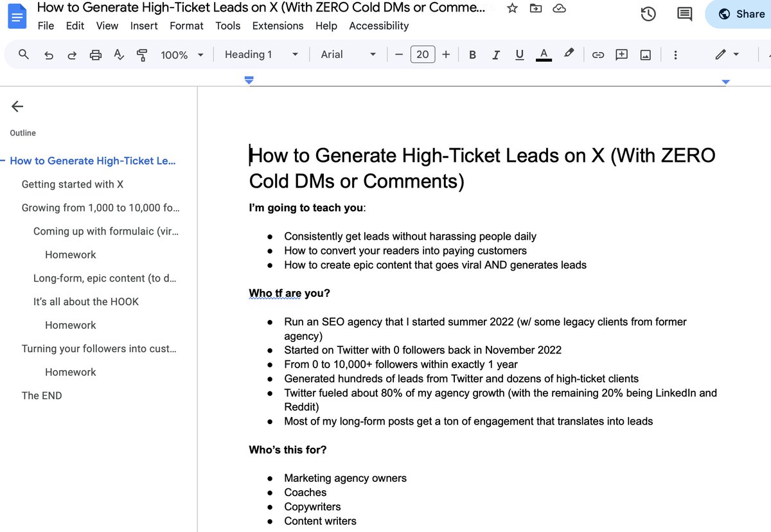Open the File menu

[x=46, y=26]
